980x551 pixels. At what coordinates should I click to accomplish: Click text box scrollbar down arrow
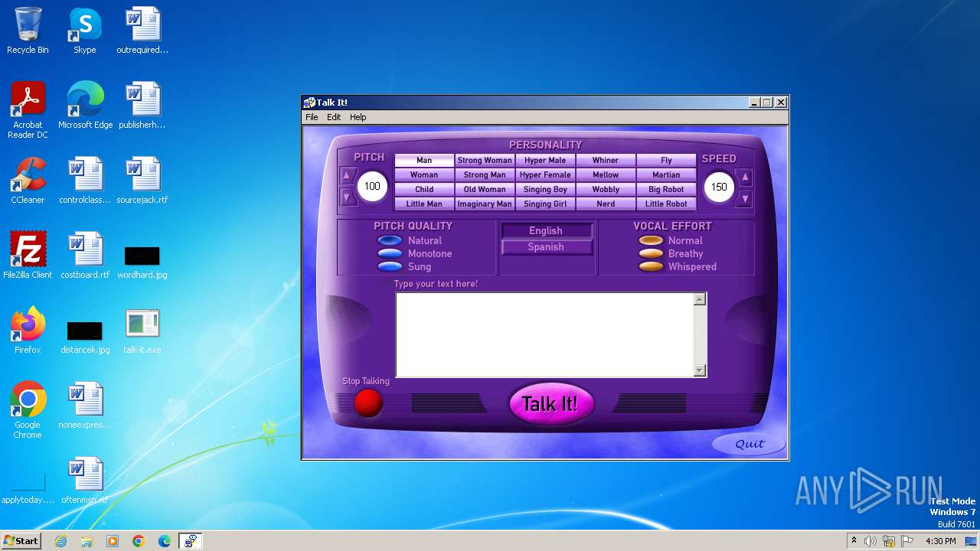pos(699,370)
